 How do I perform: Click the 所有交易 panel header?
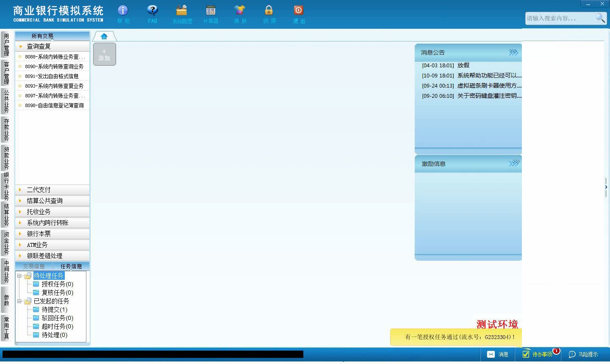tap(53, 36)
